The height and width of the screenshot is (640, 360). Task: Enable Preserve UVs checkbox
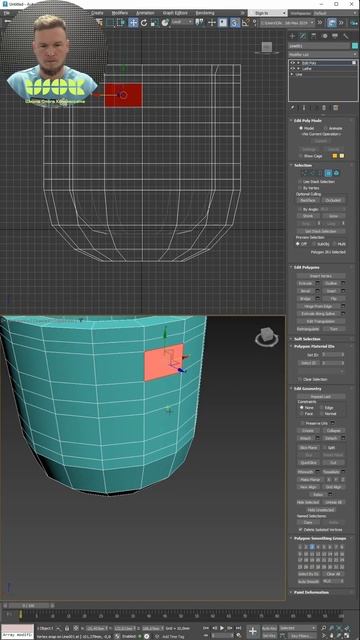pyautogui.click(x=302, y=423)
